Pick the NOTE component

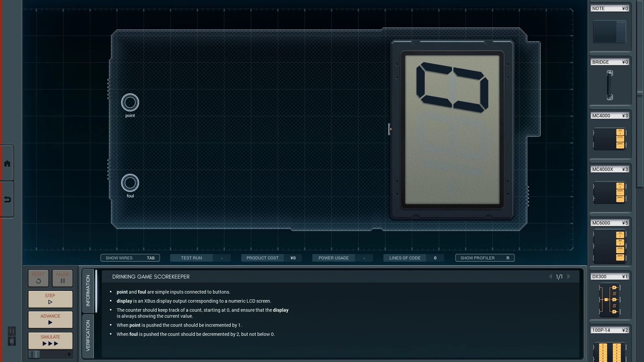[609, 31]
